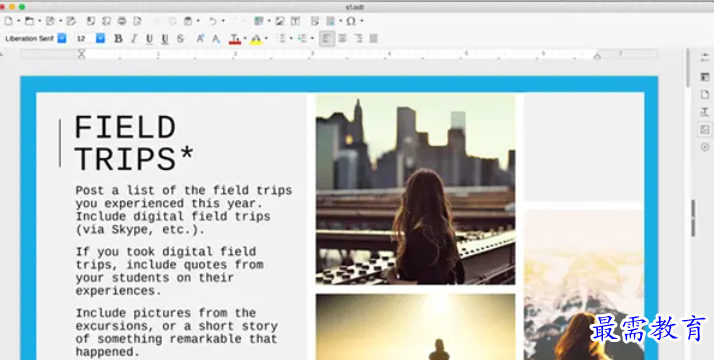Apply the red font color button

(x=235, y=39)
